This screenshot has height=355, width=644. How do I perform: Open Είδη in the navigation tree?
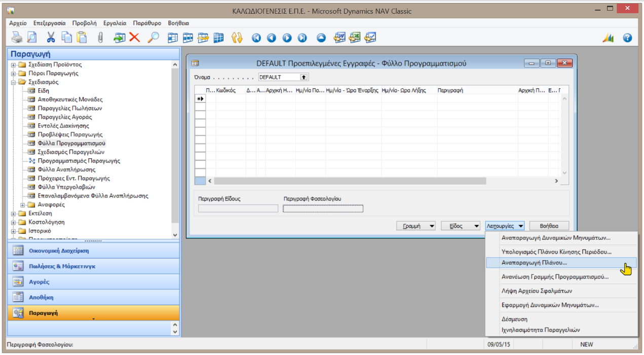click(43, 91)
